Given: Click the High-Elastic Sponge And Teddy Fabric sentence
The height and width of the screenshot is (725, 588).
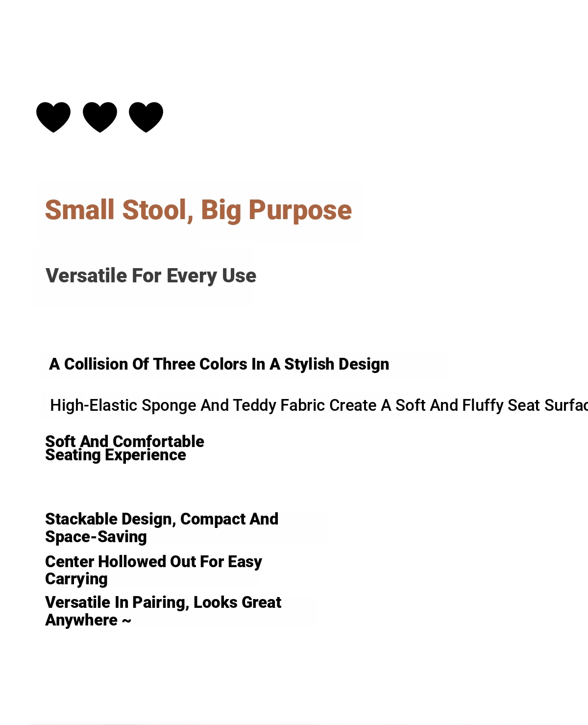Looking at the screenshot, I should [319, 405].
